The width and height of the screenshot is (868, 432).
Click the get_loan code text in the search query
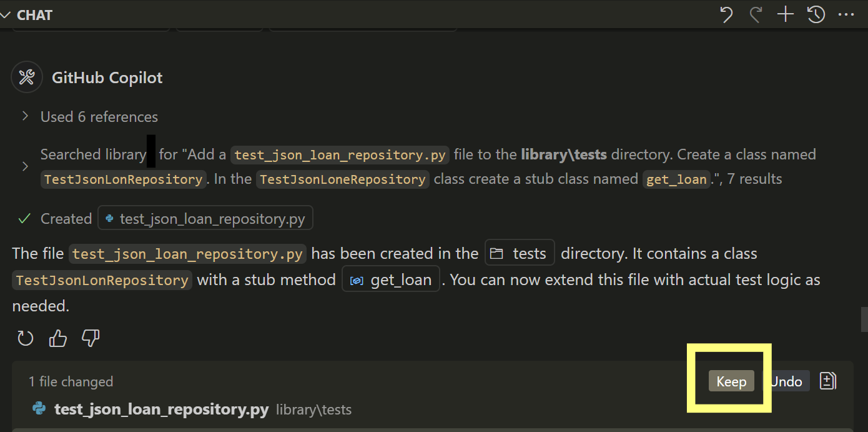[x=677, y=179]
